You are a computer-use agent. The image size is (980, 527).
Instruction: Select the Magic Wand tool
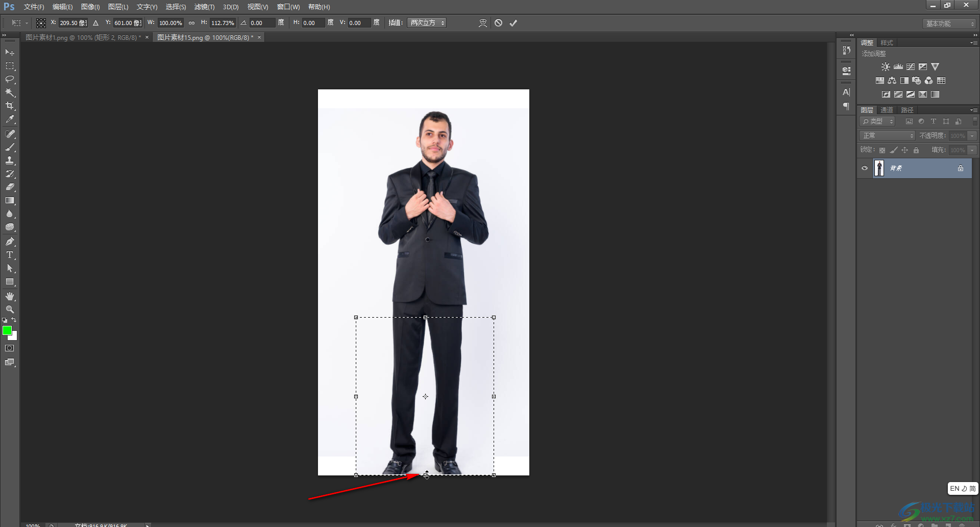click(x=10, y=92)
